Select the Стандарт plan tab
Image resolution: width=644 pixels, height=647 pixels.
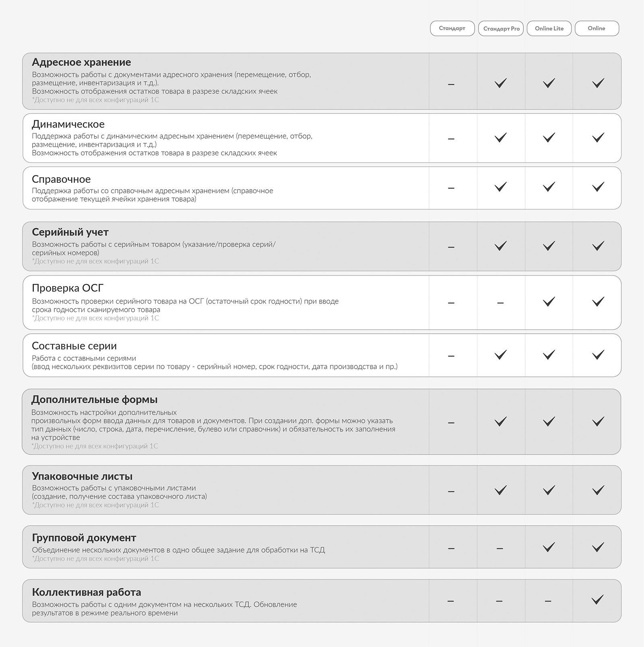(x=452, y=28)
